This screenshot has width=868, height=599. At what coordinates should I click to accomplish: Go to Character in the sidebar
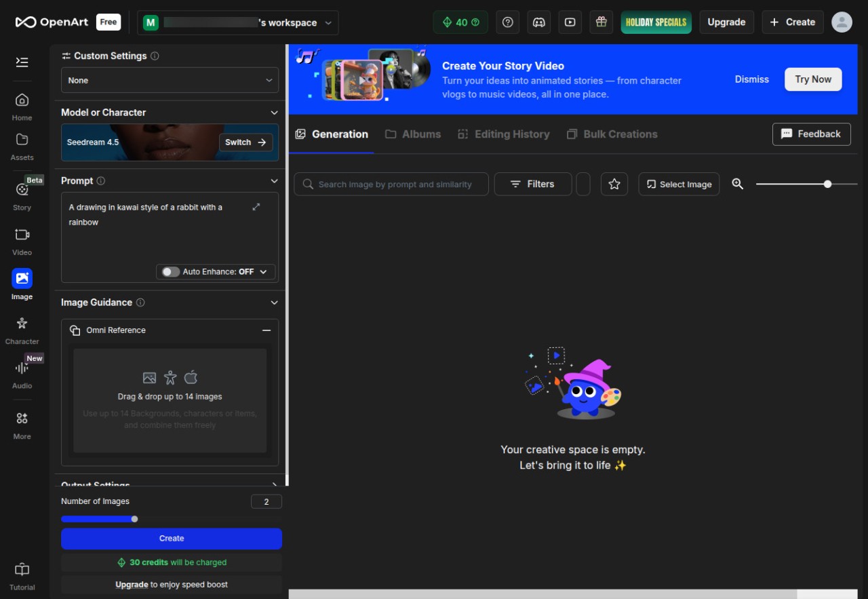(22, 330)
